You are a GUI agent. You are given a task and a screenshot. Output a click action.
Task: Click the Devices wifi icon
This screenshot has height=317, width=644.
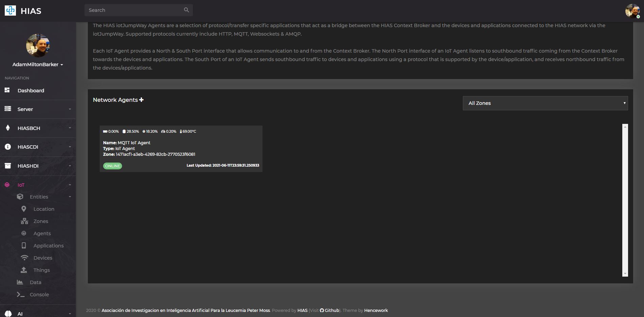[24, 258]
